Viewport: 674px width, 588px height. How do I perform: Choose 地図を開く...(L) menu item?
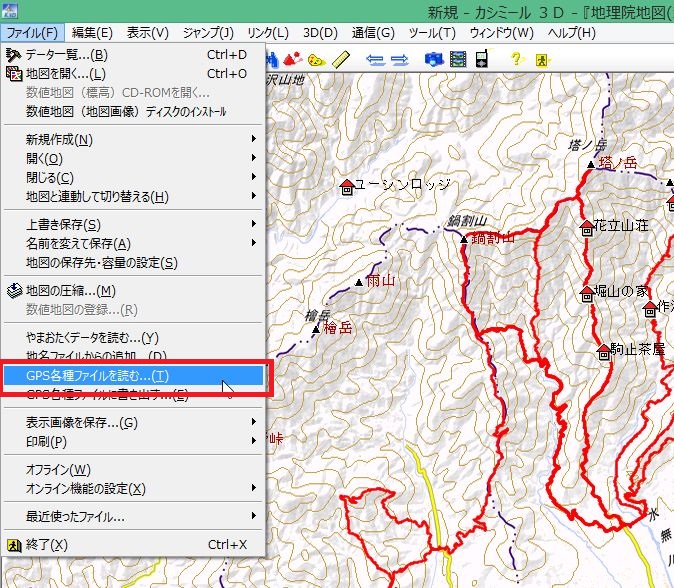pos(133,74)
